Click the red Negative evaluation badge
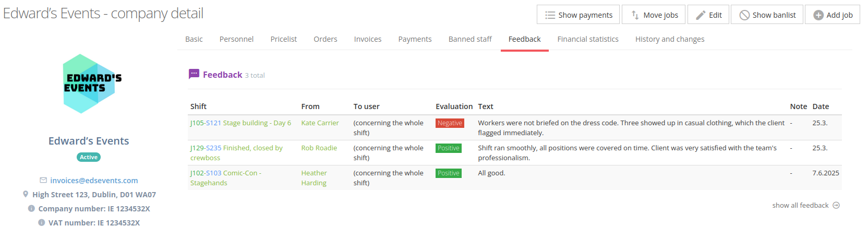This screenshot has width=868, height=250. [x=450, y=123]
